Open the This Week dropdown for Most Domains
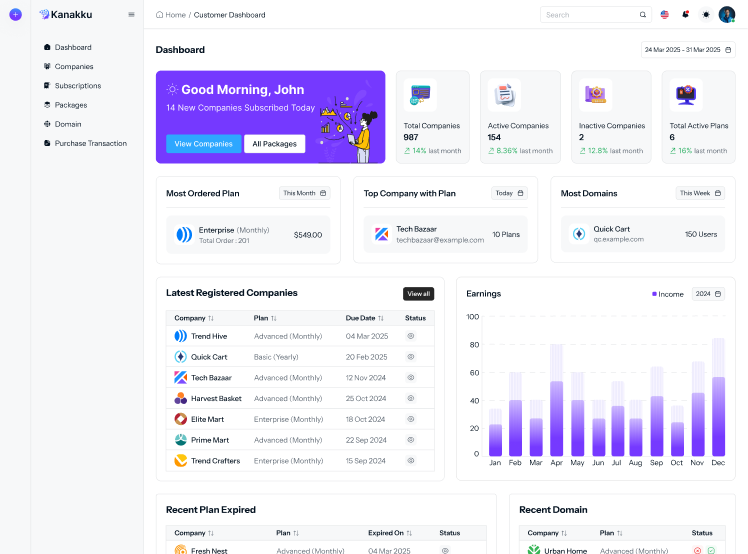The width and height of the screenshot is (748, 554). (x=700, y=193)
